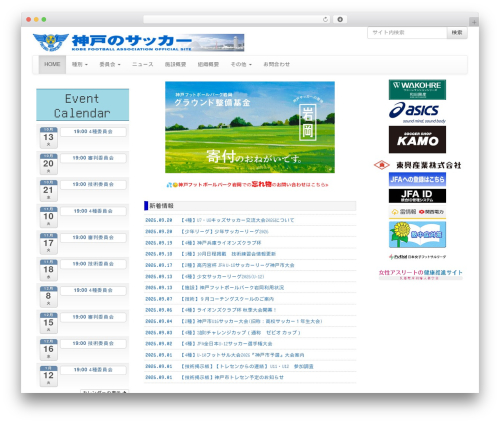Open the 施設概要 menu item
Screen dimensions: 500x423
175,64
